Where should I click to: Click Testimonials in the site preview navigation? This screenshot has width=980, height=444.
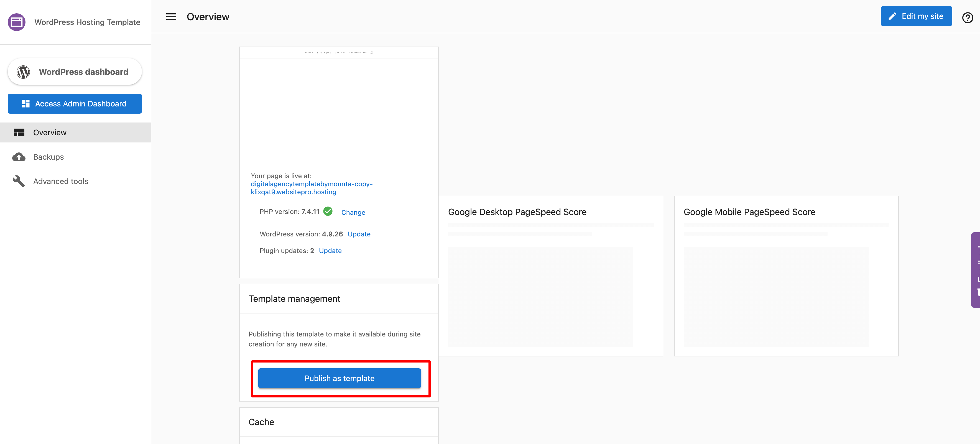click(358, 52)
